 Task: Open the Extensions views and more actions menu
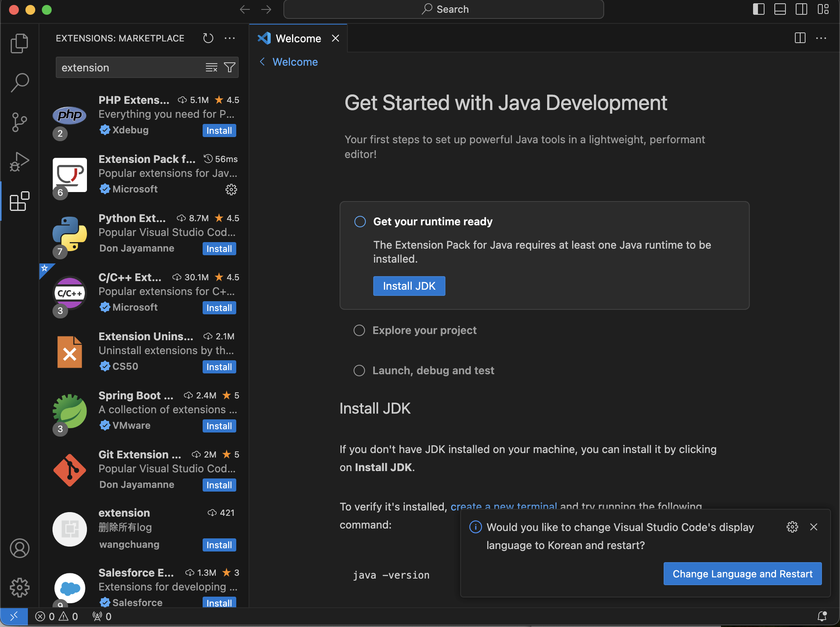[230, 38]
